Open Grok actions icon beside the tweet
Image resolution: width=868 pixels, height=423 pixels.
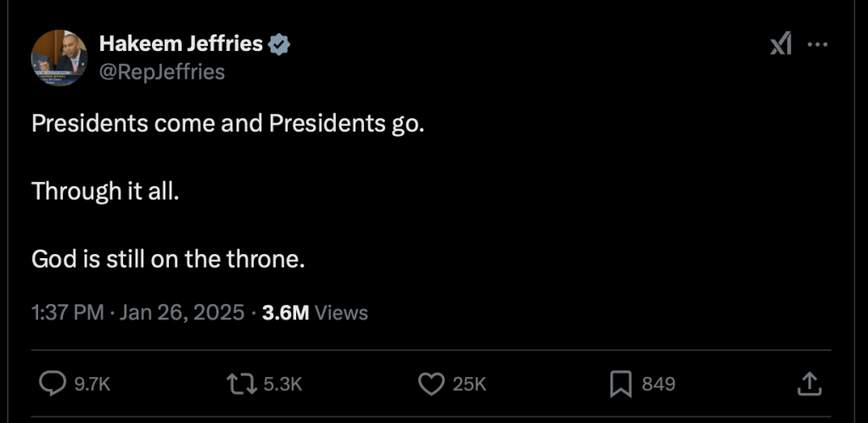(x=781, y=44)
